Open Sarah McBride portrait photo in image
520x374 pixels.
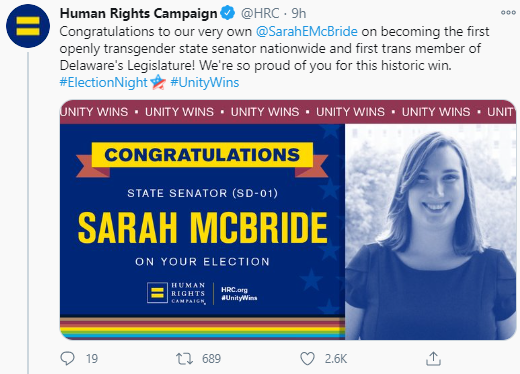[430, 232]
